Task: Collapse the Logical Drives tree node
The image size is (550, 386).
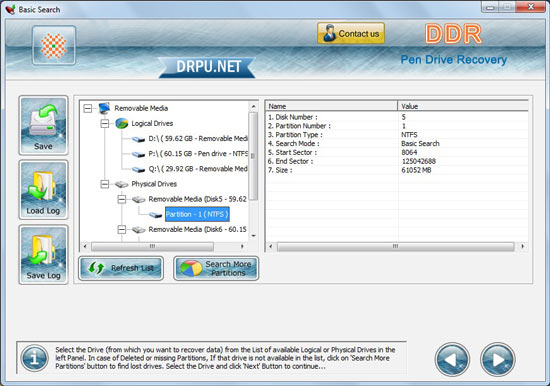Action: tap(105, 124)
